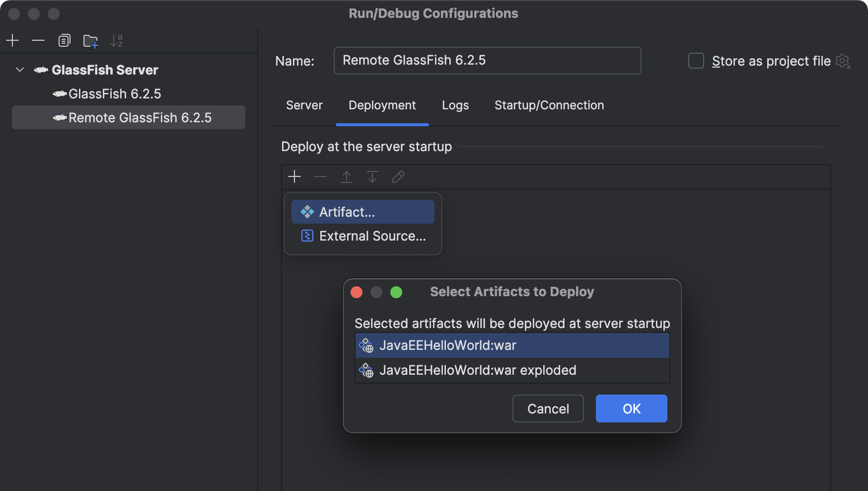Confirm artifact selection with OK
The image size is (868, 491).
click(x=631, y=408)
